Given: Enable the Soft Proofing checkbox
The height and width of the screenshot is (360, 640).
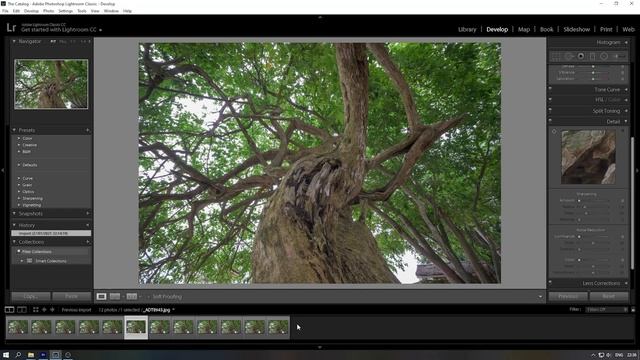Looking at the screenshot, I should [x=148, y=297].
